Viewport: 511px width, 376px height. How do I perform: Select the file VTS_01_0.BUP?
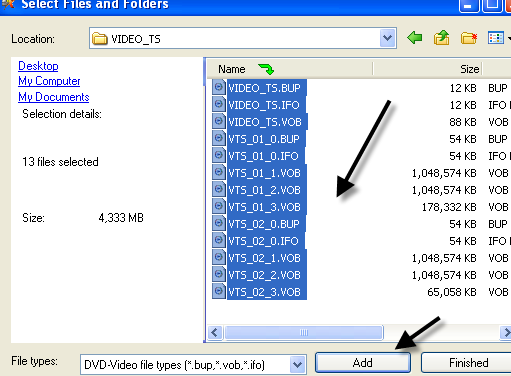point(266,139)
